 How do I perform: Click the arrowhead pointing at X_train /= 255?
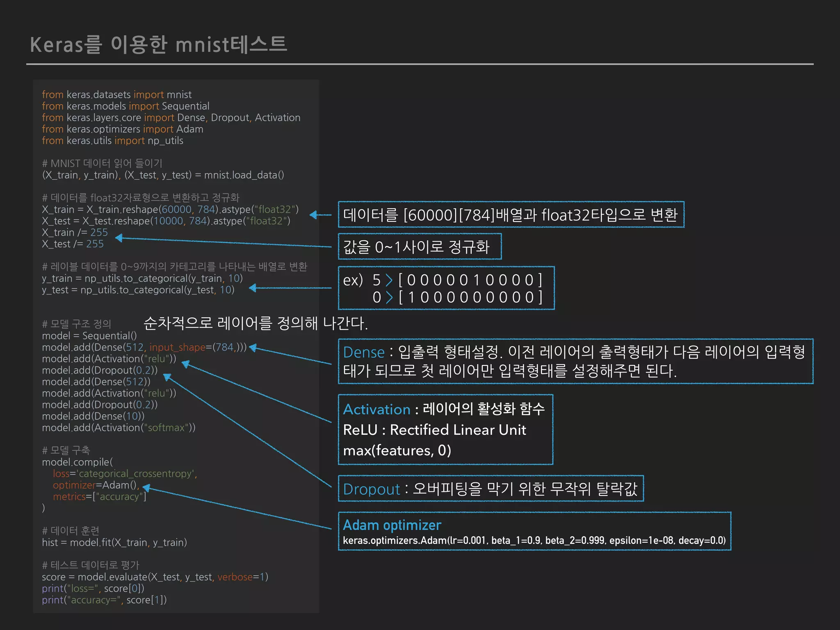click(119, 238)
